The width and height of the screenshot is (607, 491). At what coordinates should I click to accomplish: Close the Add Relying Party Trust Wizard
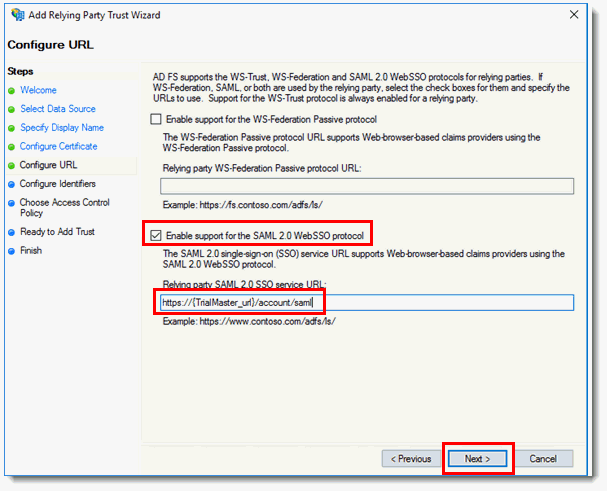coord(572,15)
